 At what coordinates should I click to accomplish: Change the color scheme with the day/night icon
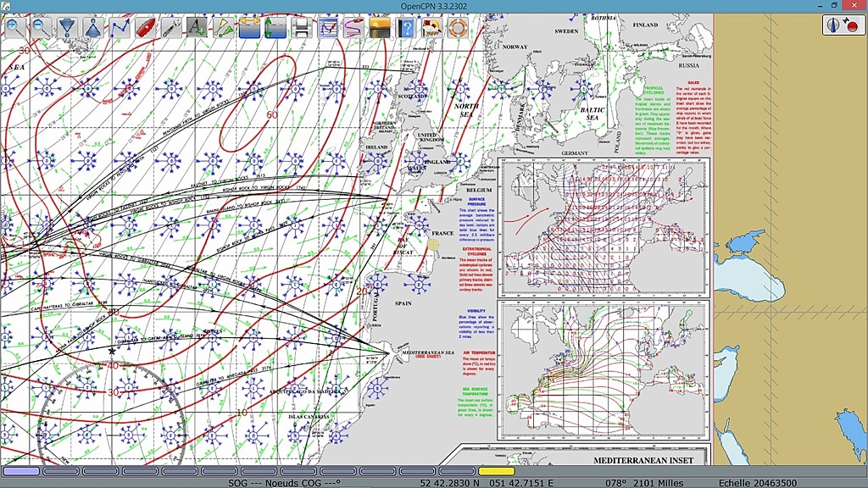pos(380,27)
